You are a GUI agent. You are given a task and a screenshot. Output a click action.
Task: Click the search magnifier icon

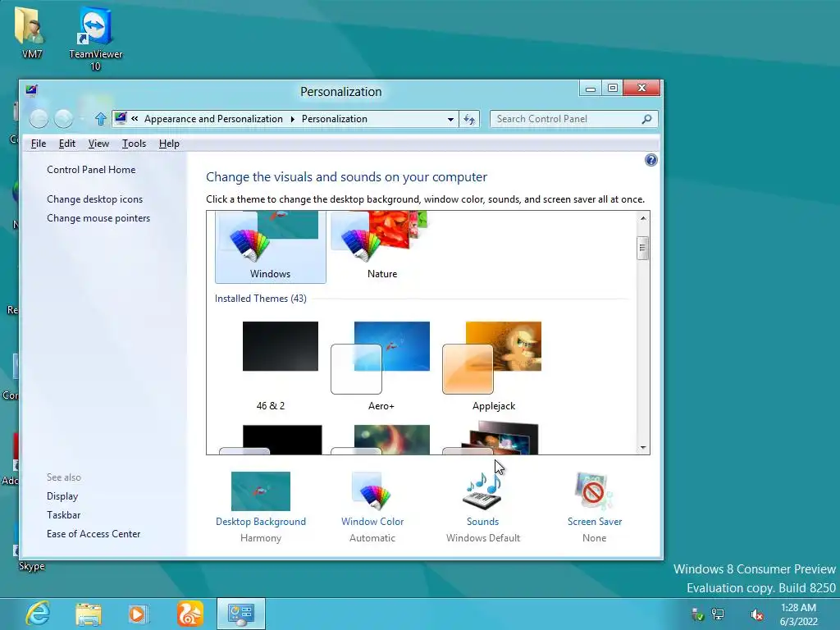pos(646,119)
